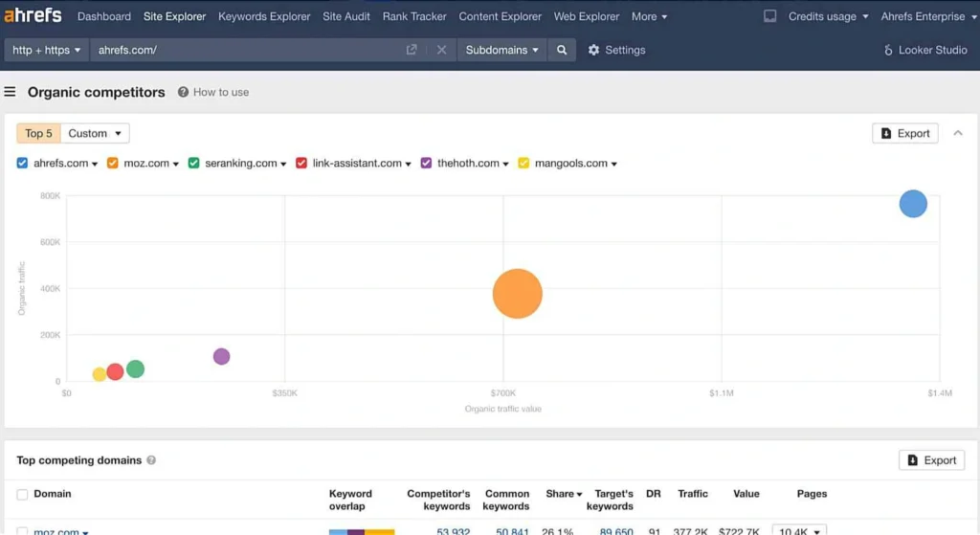Click the moz.com keyword overlap bar
This screenshot has height=535, width=980.
pyautogui.click(x=362, y=532)
